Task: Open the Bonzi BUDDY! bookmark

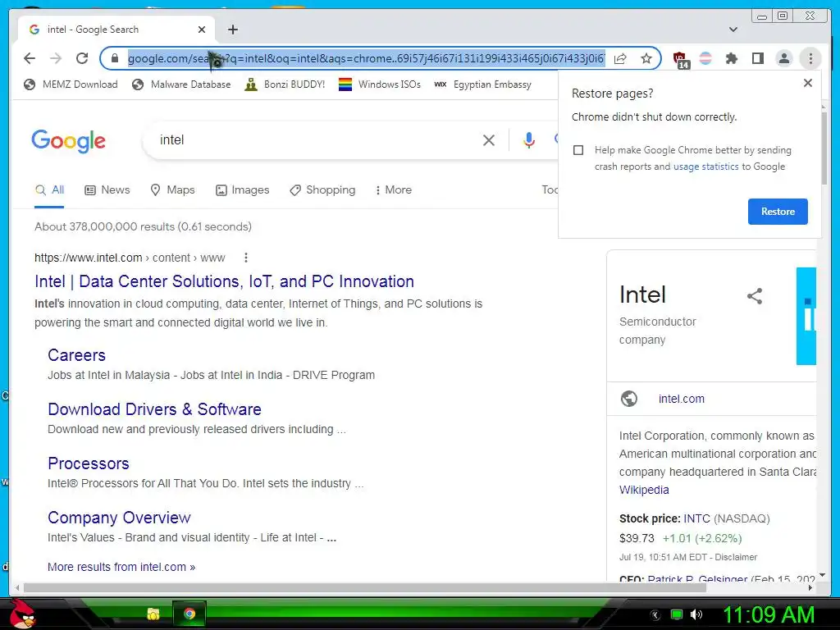Action: (x=285, y=84)
